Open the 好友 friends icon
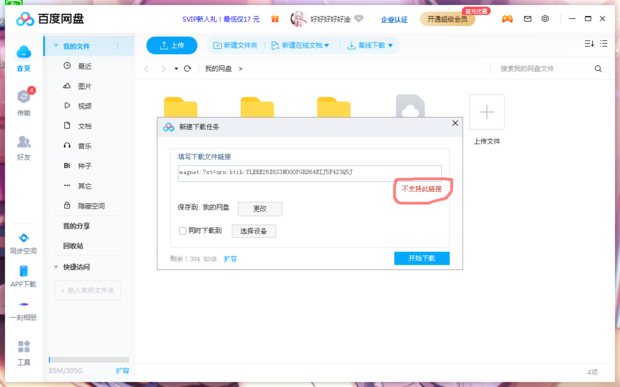This screenshot has height=387, width=620. pos(24,141)
